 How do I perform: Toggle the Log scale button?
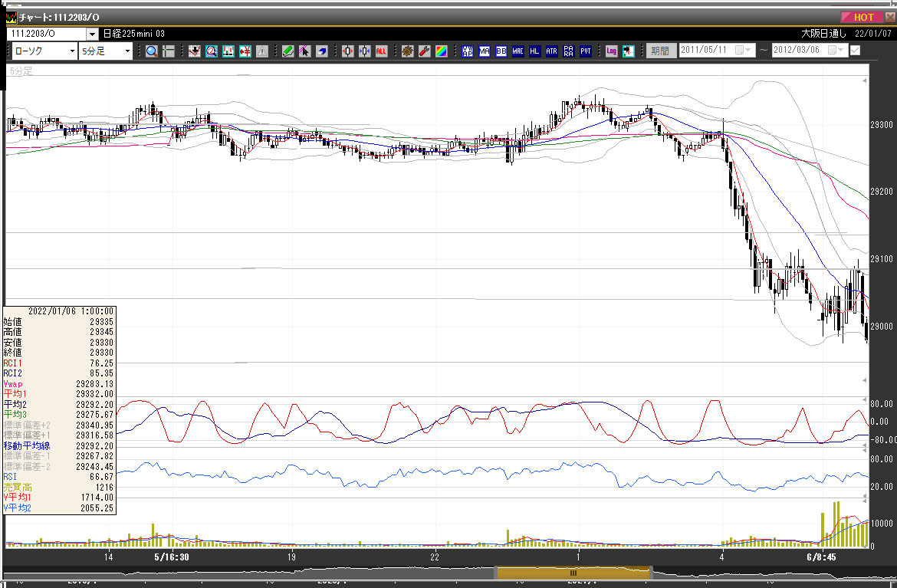click(611, 51)
